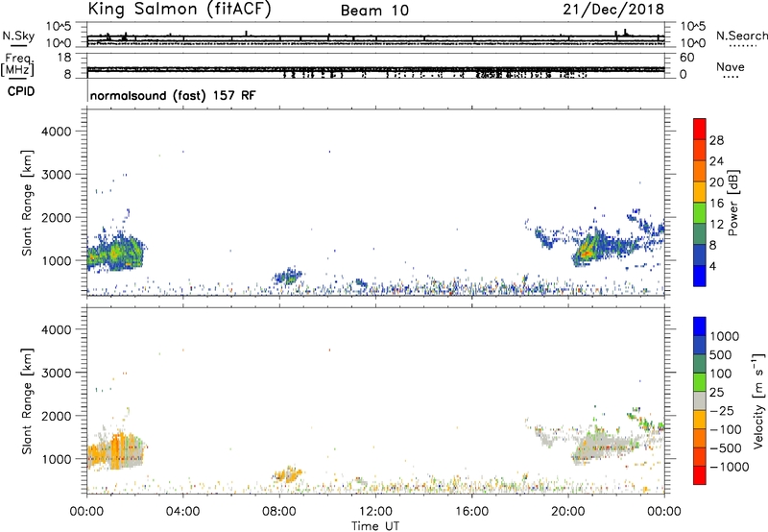This screenshot has width=768, height=532.
Task: Click the 'CPID' label
Action: (x=21, y=91)
